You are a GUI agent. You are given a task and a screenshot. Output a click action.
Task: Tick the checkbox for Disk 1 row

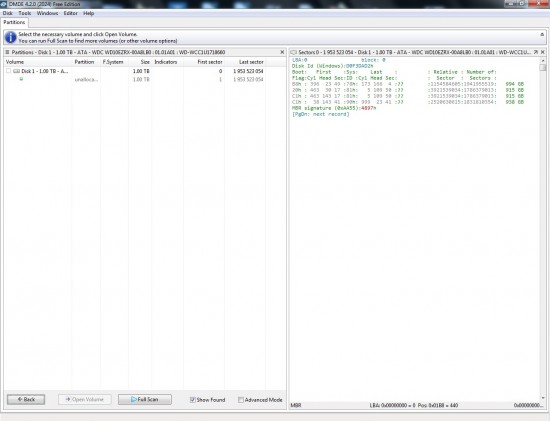8,71
